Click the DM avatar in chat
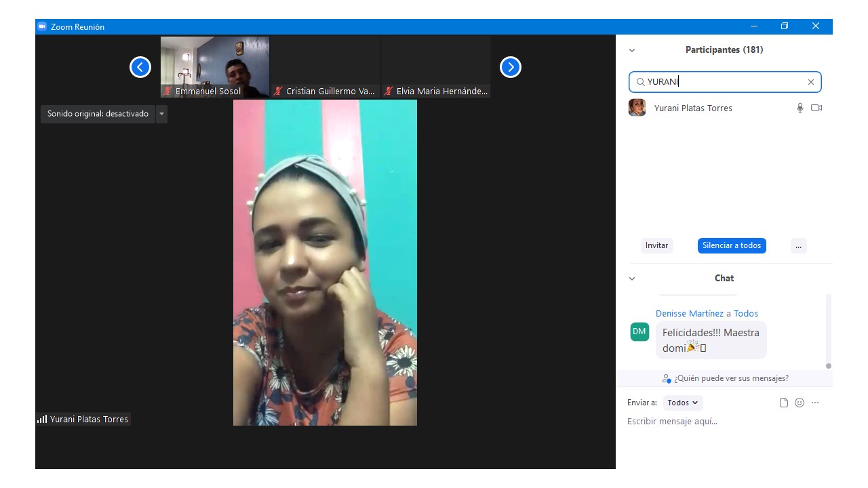Screen dimensions: 868x488 tap(639, 331)
